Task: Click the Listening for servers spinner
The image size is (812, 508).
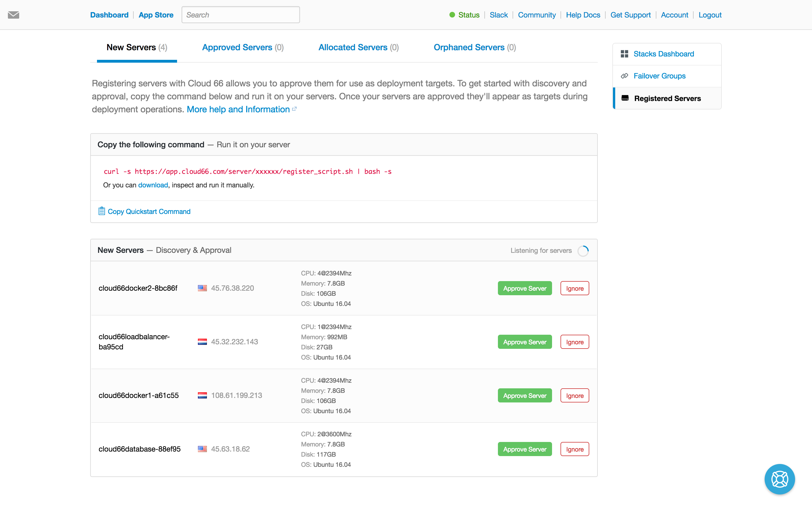Action: [x=583, y=251]
